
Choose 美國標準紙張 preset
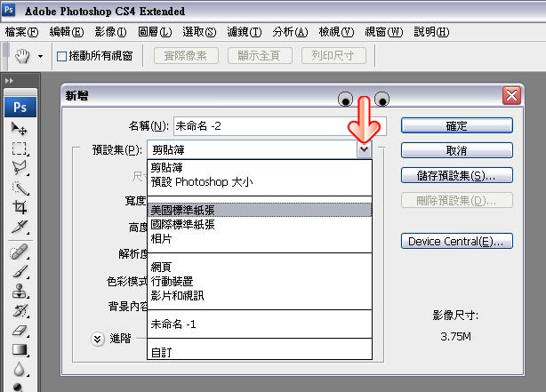(x=260, y=210)
